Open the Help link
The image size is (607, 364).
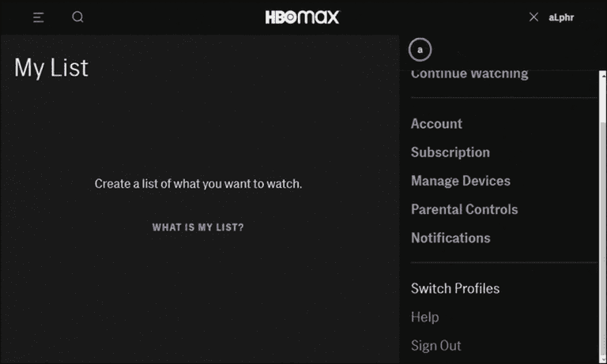[424, 317]
